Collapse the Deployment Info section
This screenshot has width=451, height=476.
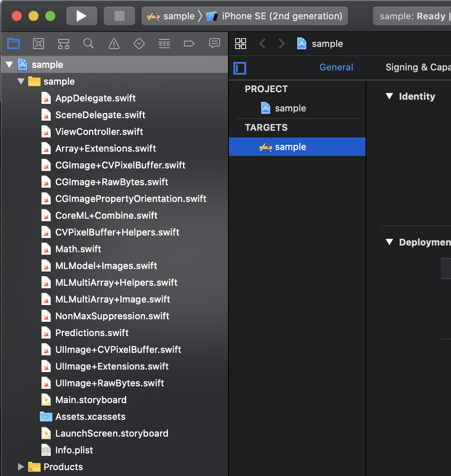(x=389, y=242)
